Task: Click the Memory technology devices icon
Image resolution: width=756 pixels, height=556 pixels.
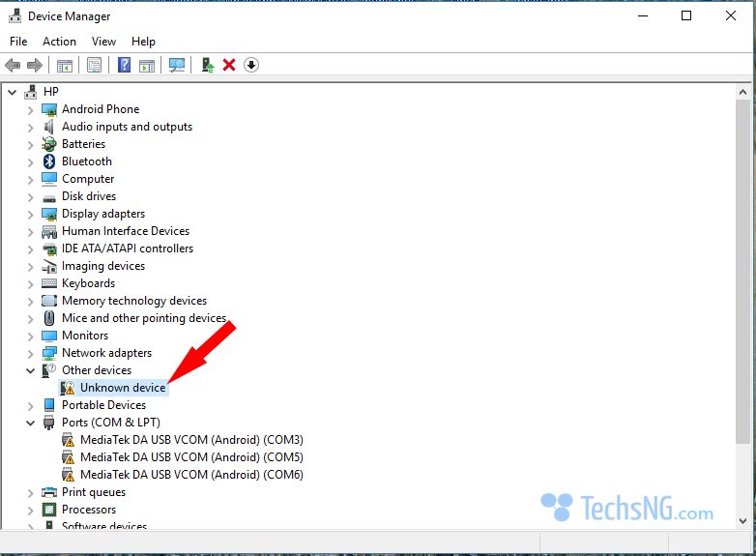Action: [x=49, y=301]
